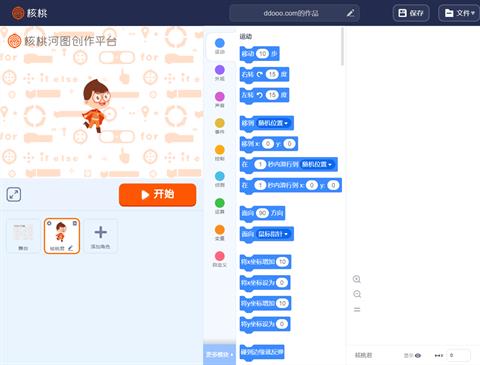
Task: Click the project title field ddooo.com的作品
Action: tap(294, 13)
